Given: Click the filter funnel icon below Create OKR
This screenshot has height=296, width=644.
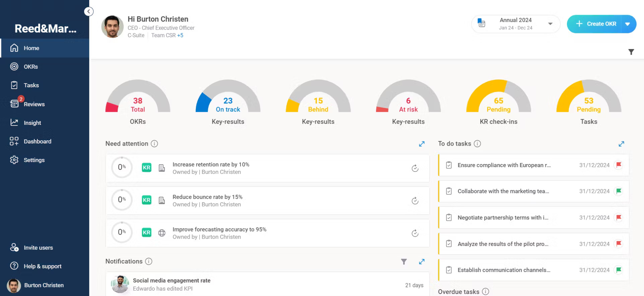Looking at the screenshot, I should point(631,52).
